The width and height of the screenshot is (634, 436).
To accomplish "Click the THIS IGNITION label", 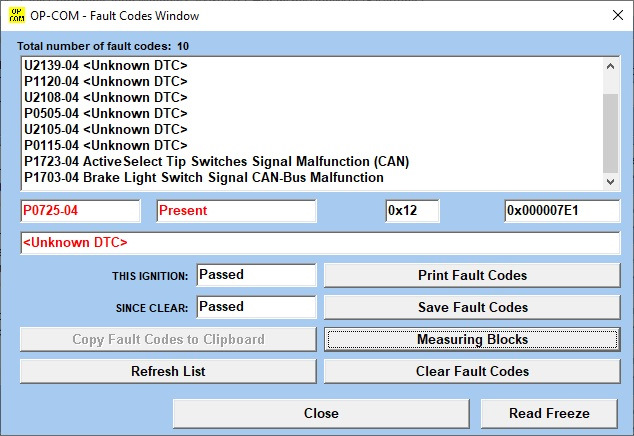I will pos(150,276).
